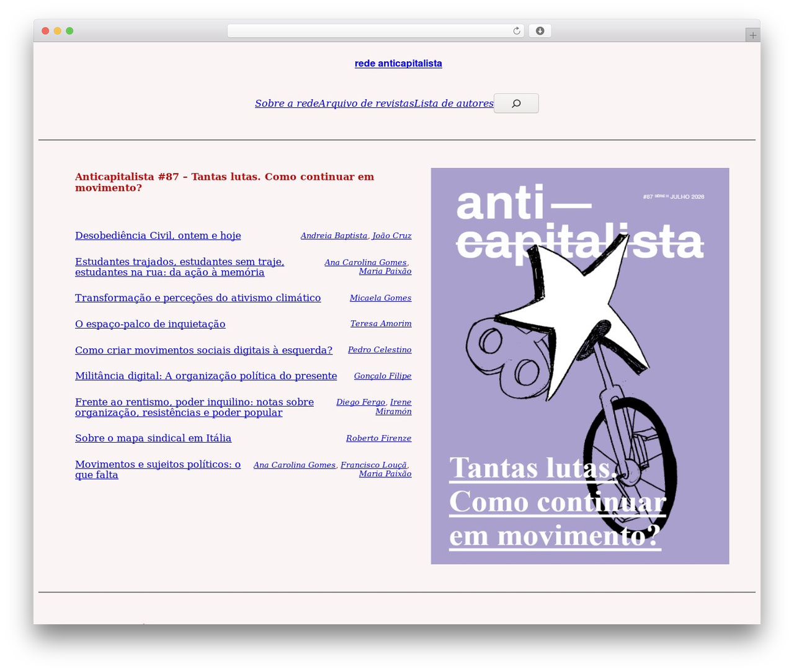The width and height of the screenshot is (794, 672).
Task: Open the Sobre a rede page
Action: [287, 104]
